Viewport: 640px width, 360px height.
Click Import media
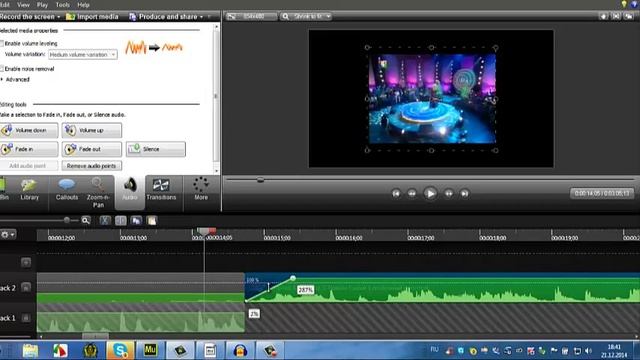coord(92,17)
